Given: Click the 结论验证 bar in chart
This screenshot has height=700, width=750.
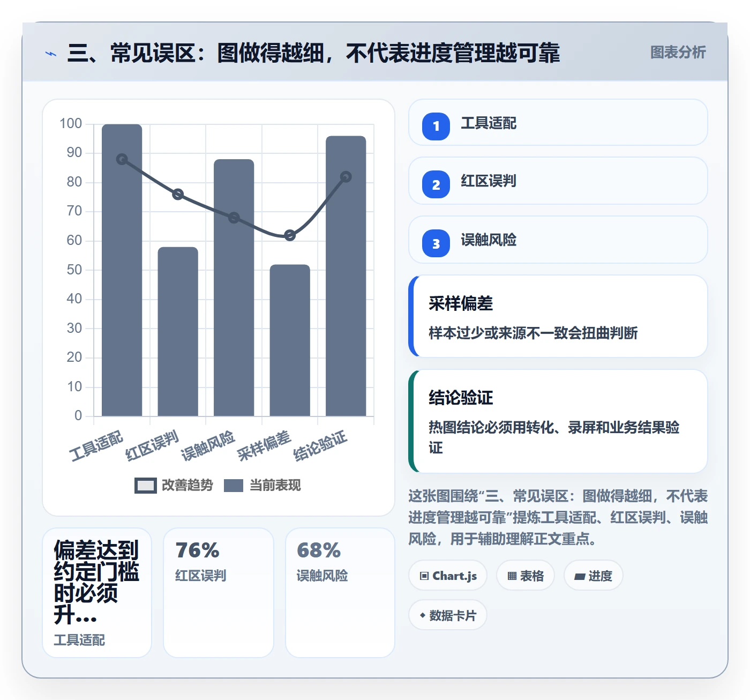Looking at the screenshot, I should pyautogui.click(x=346, y=276).
